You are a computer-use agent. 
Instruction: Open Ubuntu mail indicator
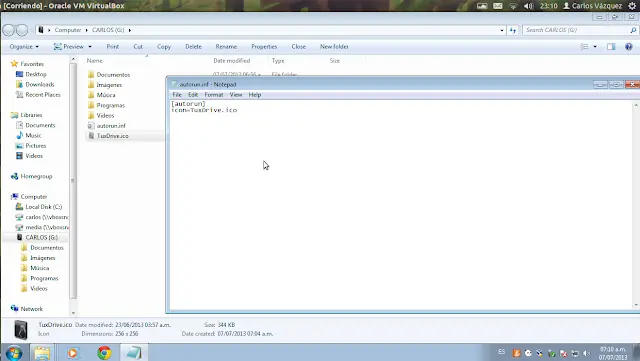tap(498, 6)
